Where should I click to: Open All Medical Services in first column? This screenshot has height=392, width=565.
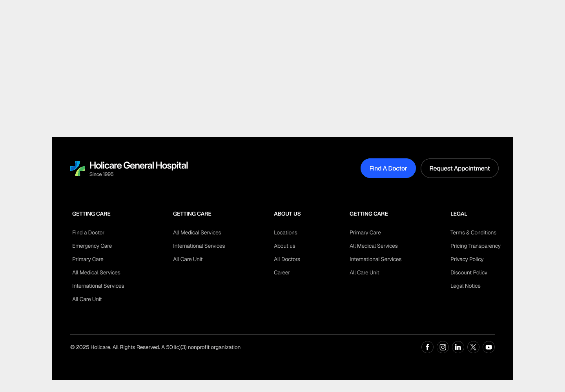(96, 272)
